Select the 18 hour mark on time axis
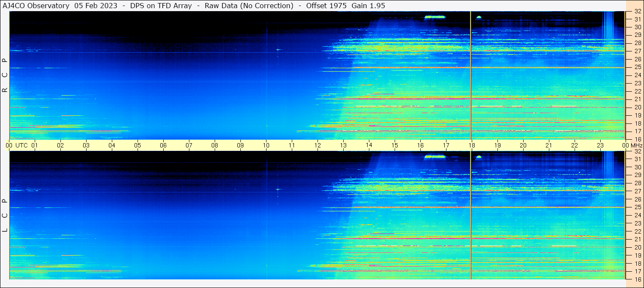Viewport: 644px width, 288px height. pos(471,145)
